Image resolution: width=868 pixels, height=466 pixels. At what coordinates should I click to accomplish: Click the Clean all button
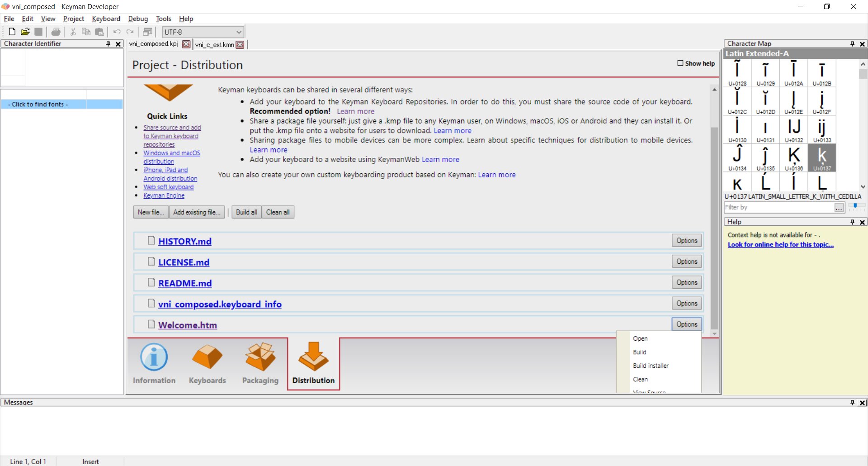tap(278, 212)
